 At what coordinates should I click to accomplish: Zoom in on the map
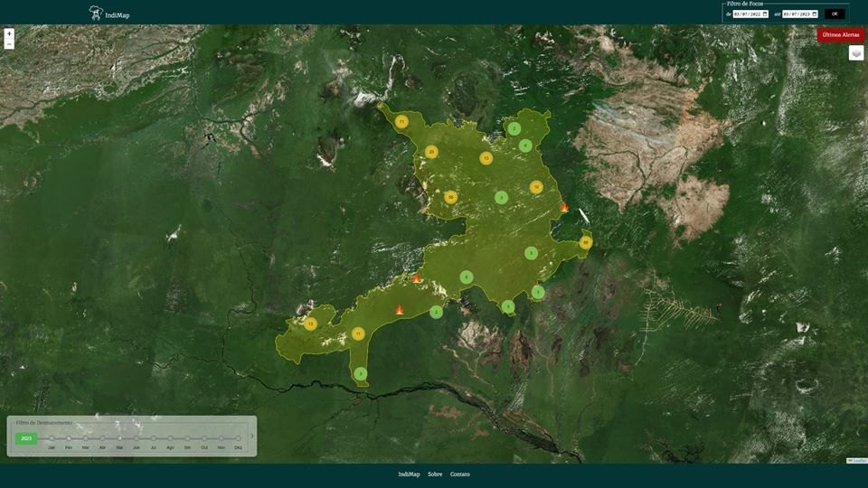coord(9,33)
